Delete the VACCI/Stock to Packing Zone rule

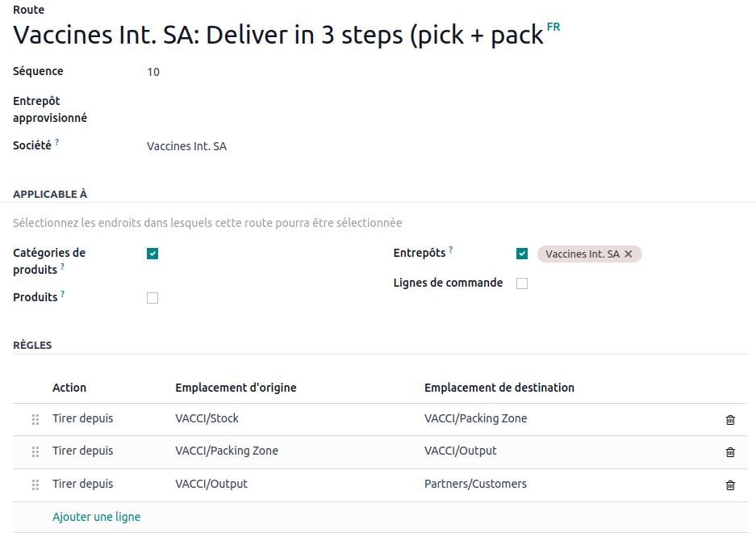pyautogui.click(x=730, y=420)
